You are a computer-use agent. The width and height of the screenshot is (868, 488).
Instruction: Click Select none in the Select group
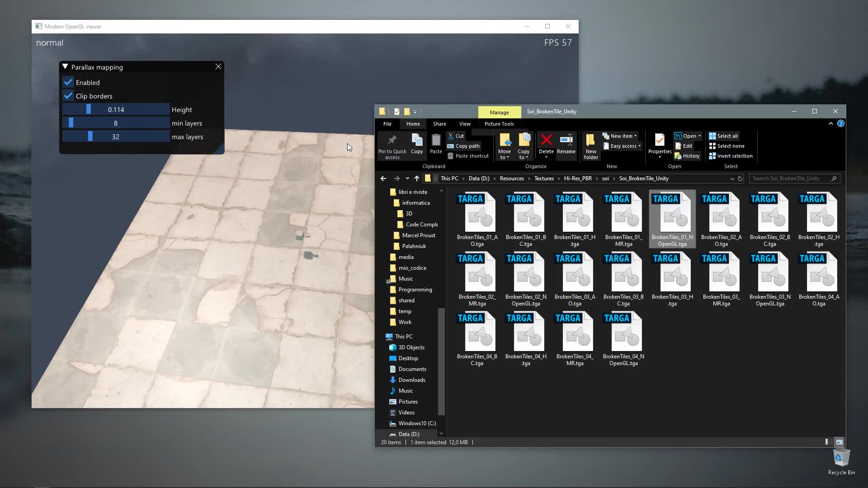coord(726,145)
